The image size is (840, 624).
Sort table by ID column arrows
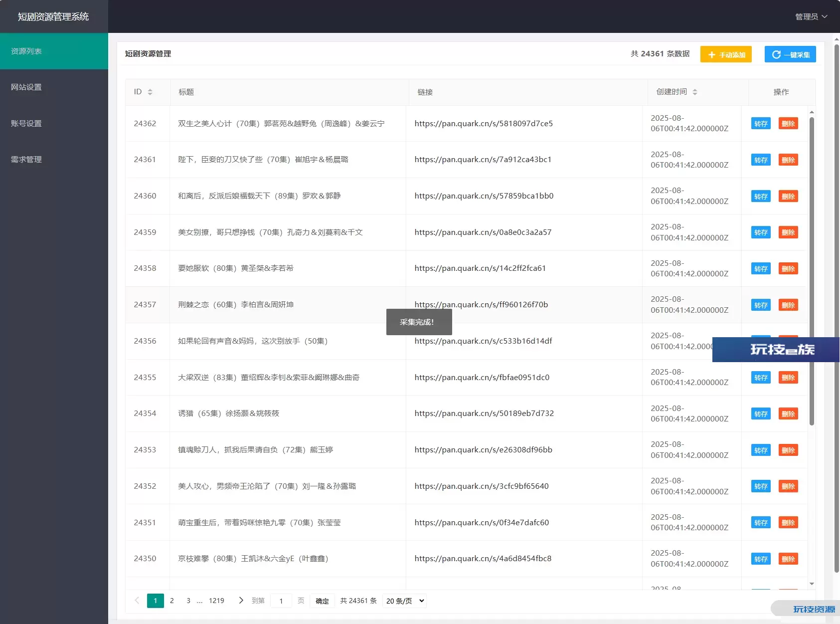point(150,92)
